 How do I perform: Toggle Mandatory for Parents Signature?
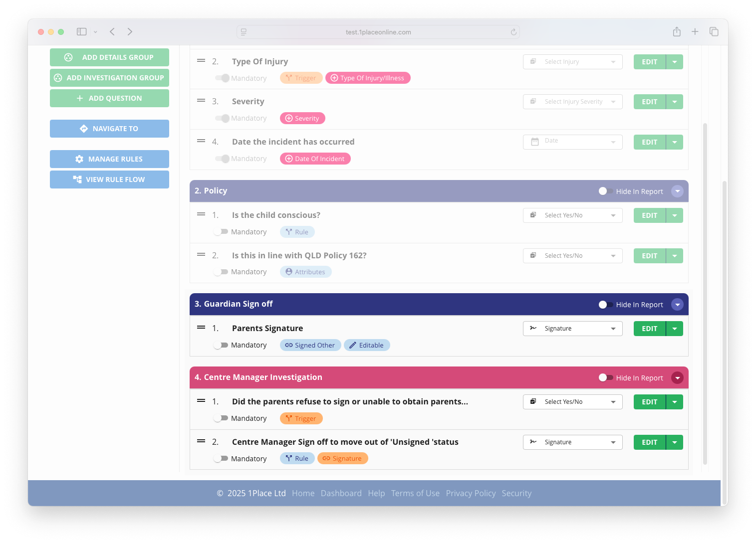coord(221,345)
